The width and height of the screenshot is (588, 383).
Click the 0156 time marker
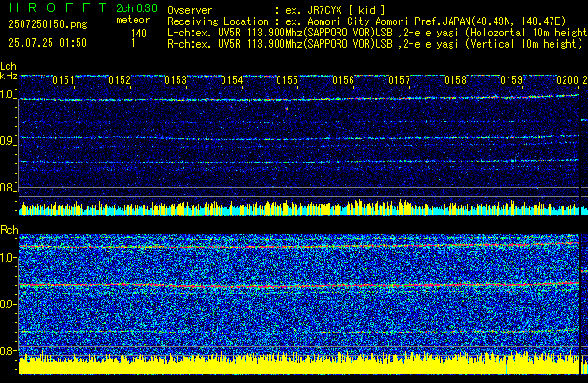(343, 80)
